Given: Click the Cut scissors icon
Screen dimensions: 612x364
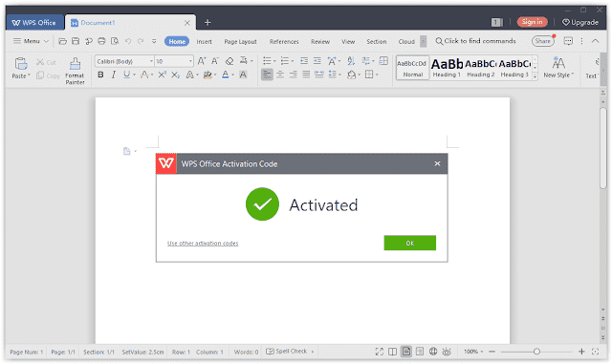Looking at the screenshot, I should point(40,62).
